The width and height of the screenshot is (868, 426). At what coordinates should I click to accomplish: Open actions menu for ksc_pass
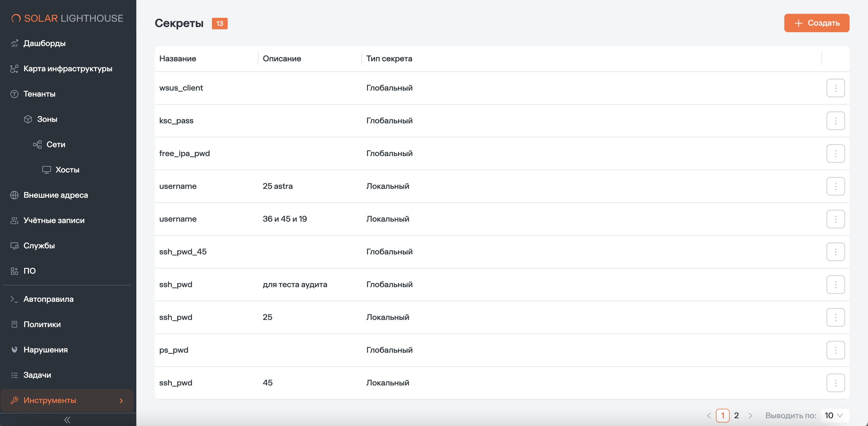[x=835, y=120]
